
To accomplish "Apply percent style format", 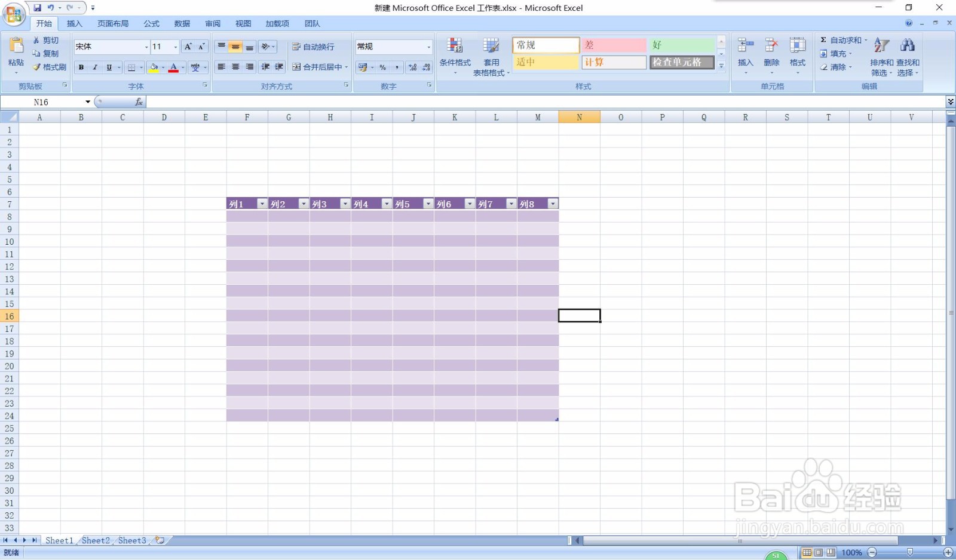I will 382,67.
